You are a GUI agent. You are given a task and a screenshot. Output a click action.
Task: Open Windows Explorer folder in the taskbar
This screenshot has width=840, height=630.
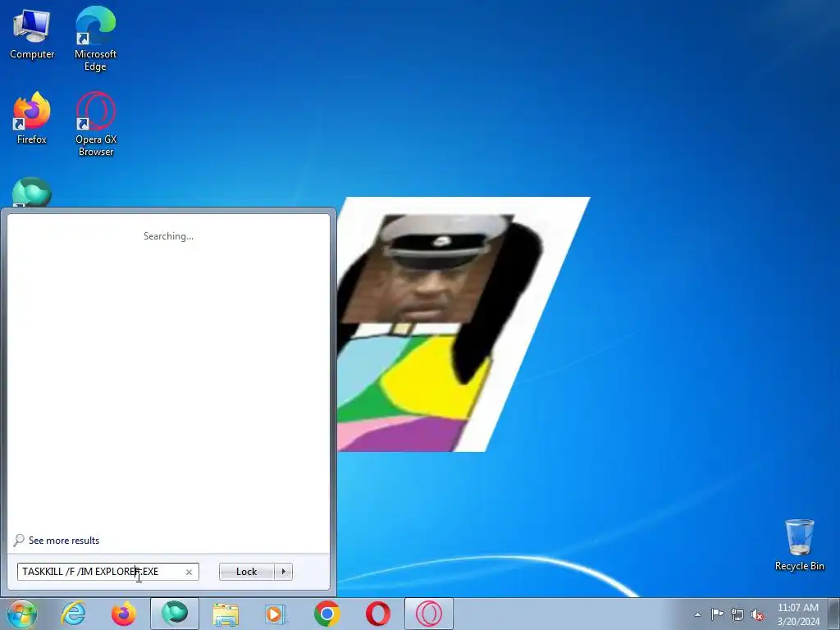click(x=226, y=614)
